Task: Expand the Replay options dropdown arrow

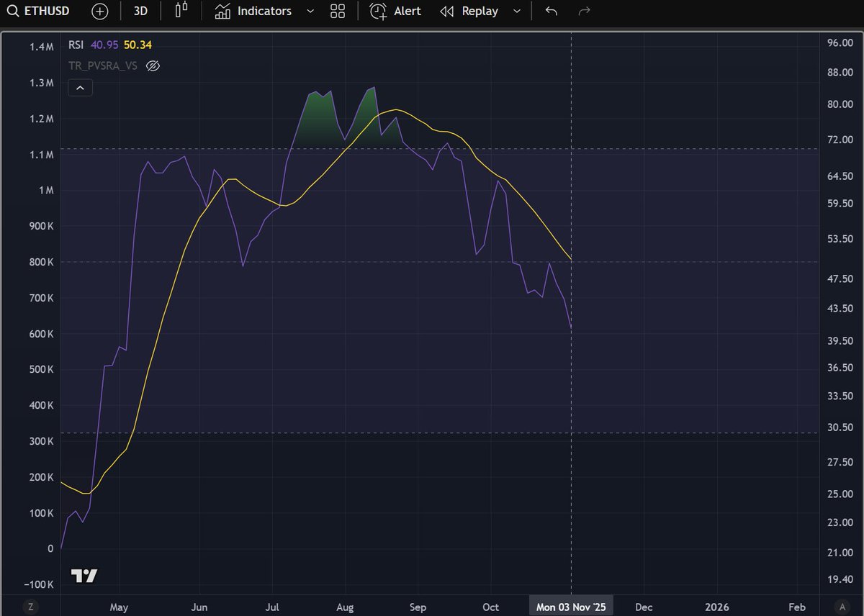Action: [x=516, y=12]
